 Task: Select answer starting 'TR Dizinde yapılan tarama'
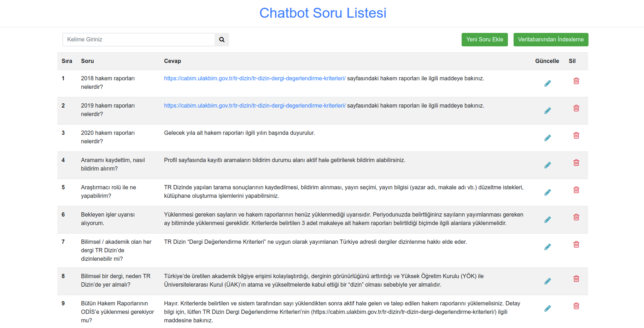click(x=344, y=192)
